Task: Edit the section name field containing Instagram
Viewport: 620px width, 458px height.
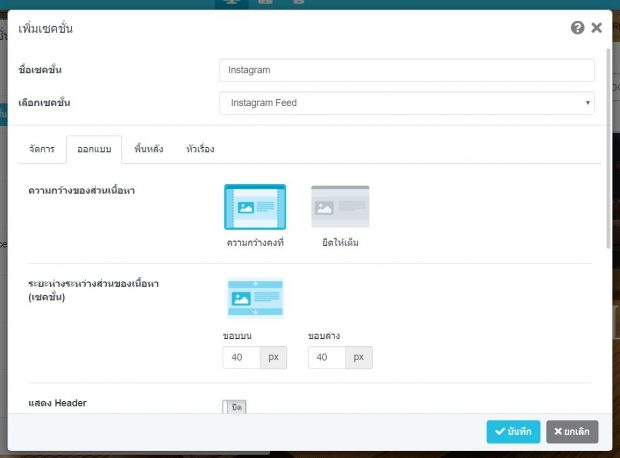Action: click(x=406, y=70)
